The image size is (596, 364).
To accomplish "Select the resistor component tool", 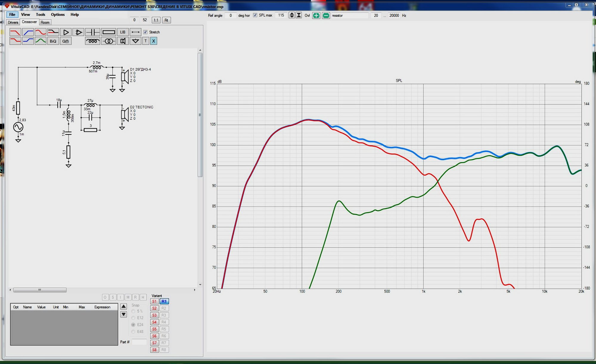I will (108, 32).
